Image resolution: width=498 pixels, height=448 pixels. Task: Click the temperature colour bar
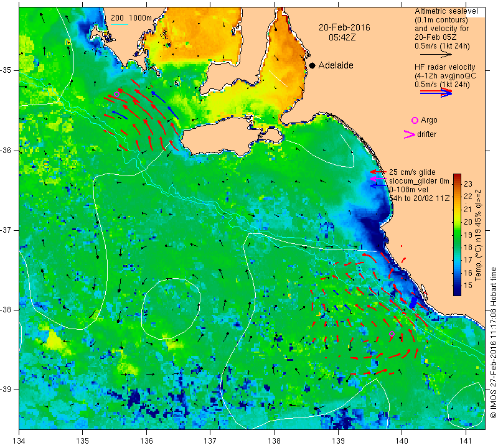pyautogui.click(x=457, y=235)
